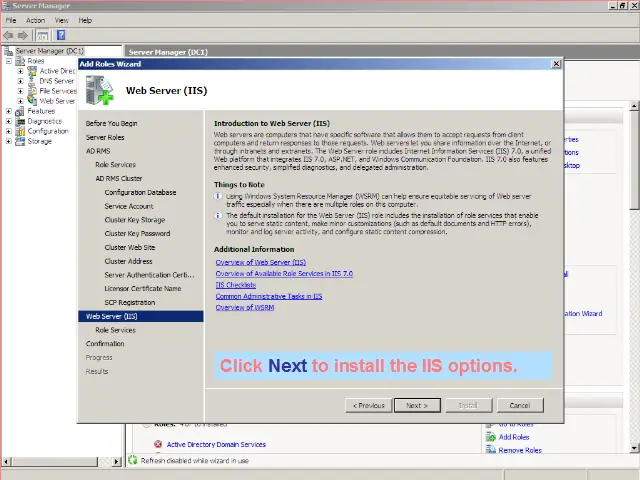Click the Remove Roles icon in background pane
Image resolution: width=640 pixels, height=480 pixels.
point(491,449)
